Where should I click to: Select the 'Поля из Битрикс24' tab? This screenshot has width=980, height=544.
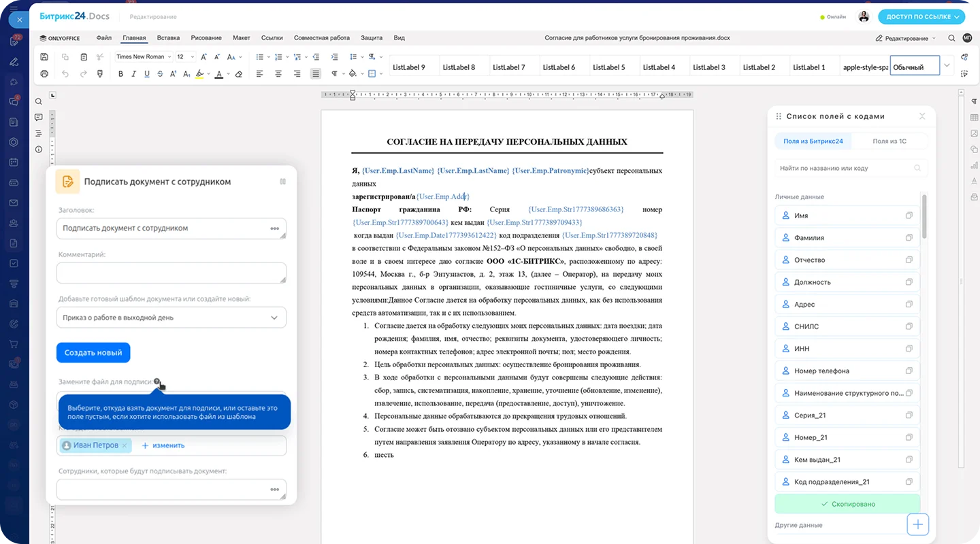[x=813, y=141]
